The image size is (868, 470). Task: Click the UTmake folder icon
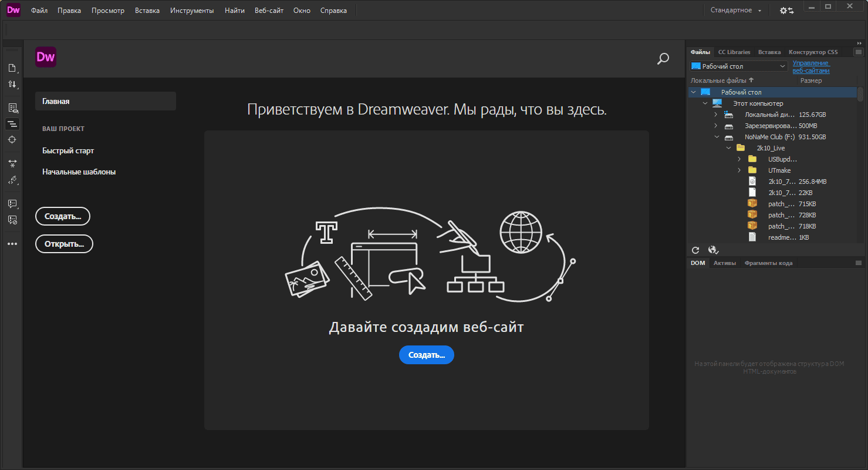752,170
